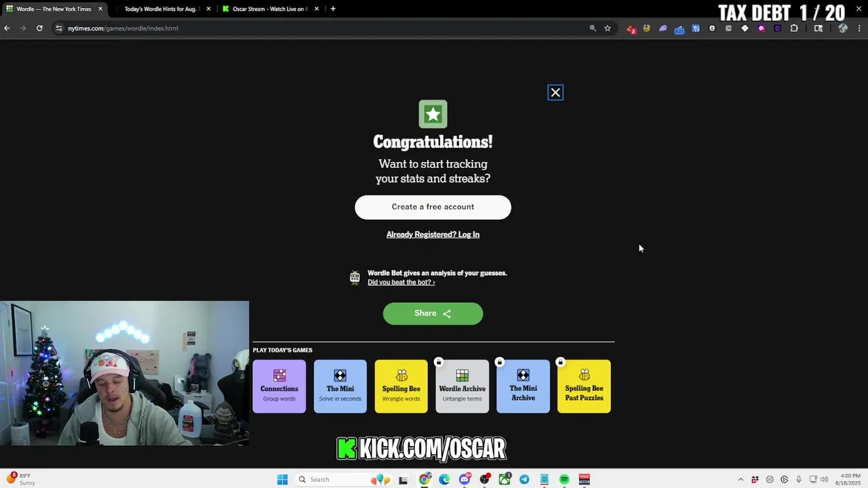Open Chrome from the taskbar

[x=425, y=480]
